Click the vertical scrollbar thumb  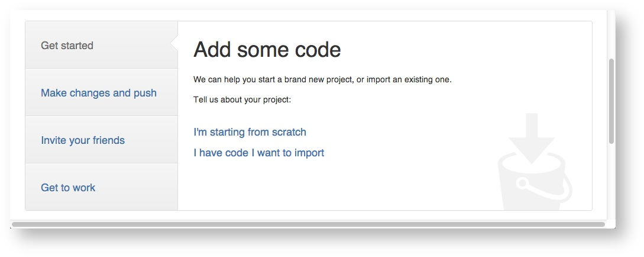611,101
